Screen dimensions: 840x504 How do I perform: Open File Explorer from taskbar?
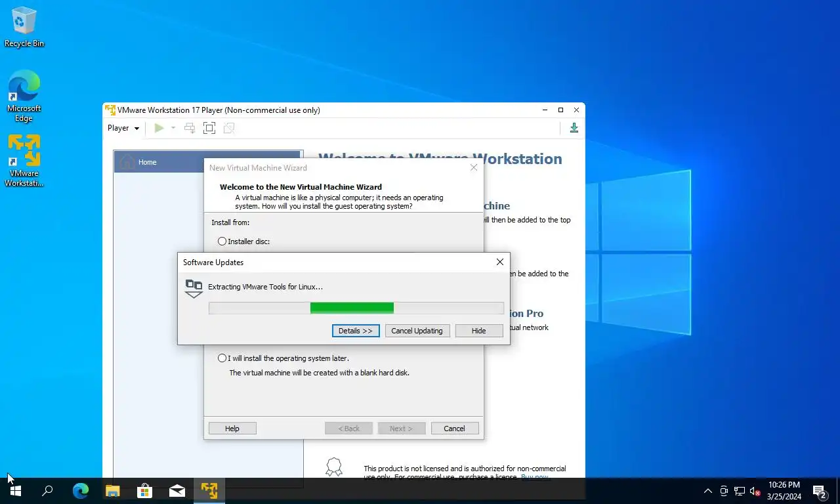113,490
